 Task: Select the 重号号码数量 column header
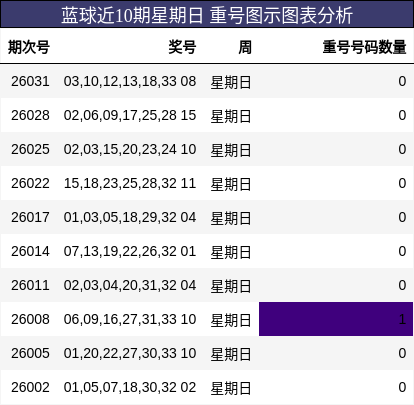click(364, 47)
